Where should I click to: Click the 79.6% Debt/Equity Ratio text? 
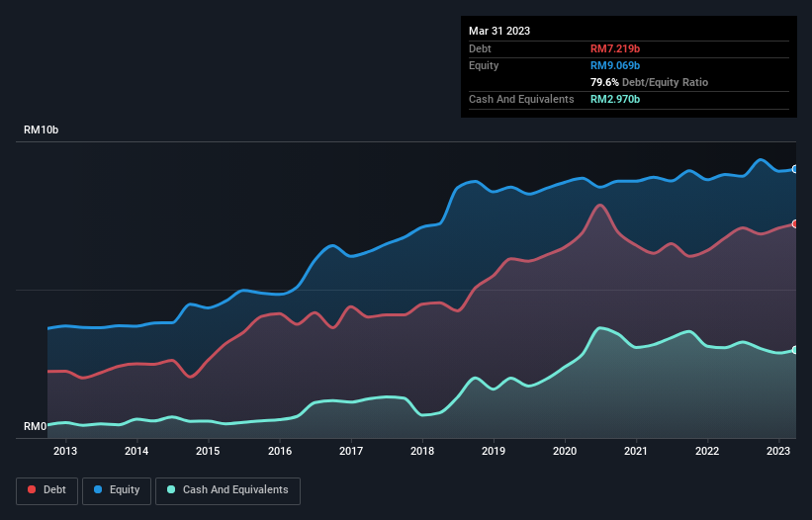(650, 82)
